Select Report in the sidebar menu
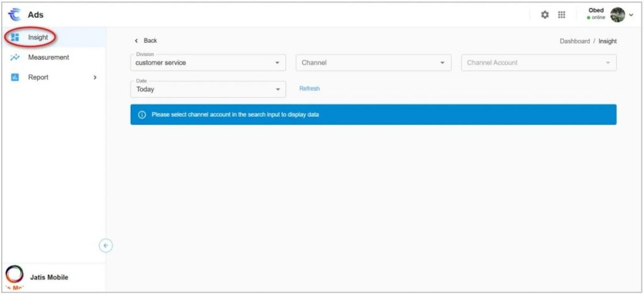This screenshot has width=644, height=294. tap(38, 77)
